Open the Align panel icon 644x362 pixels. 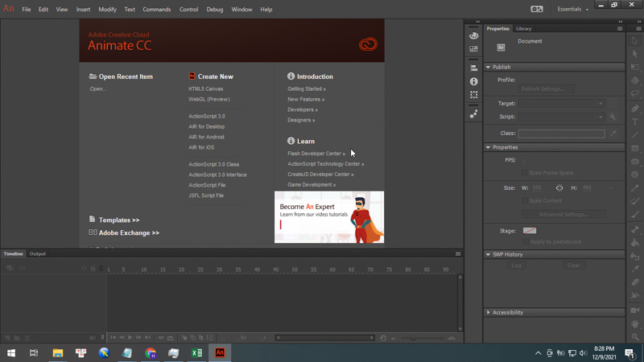pos(473,68)
